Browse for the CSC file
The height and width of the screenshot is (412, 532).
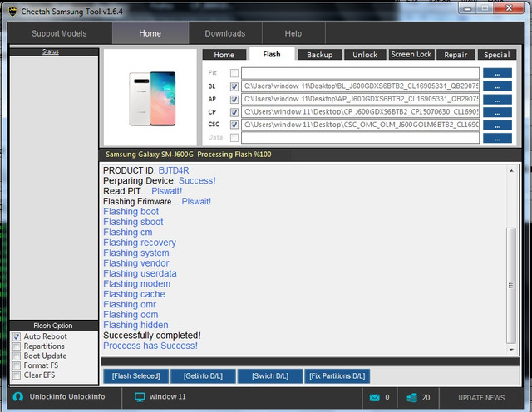tap(497, 125)
